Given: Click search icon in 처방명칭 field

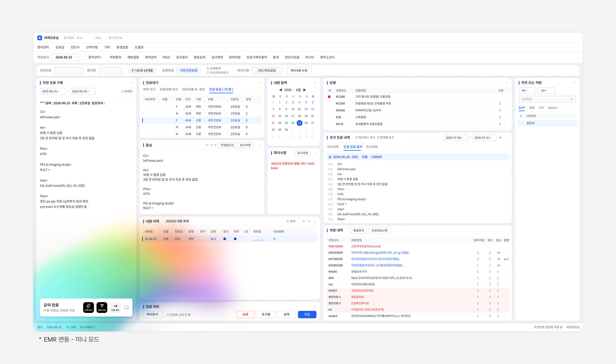Looking at the screenshot, I should pyautogui.click(x=572, y=99).
